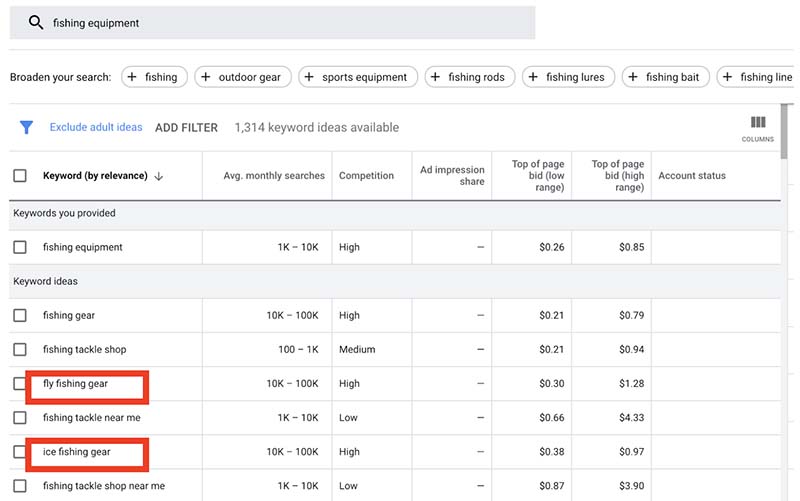Click the ADD FILTER button
Viewport: 800px width, 501px height.
(186, 128)
